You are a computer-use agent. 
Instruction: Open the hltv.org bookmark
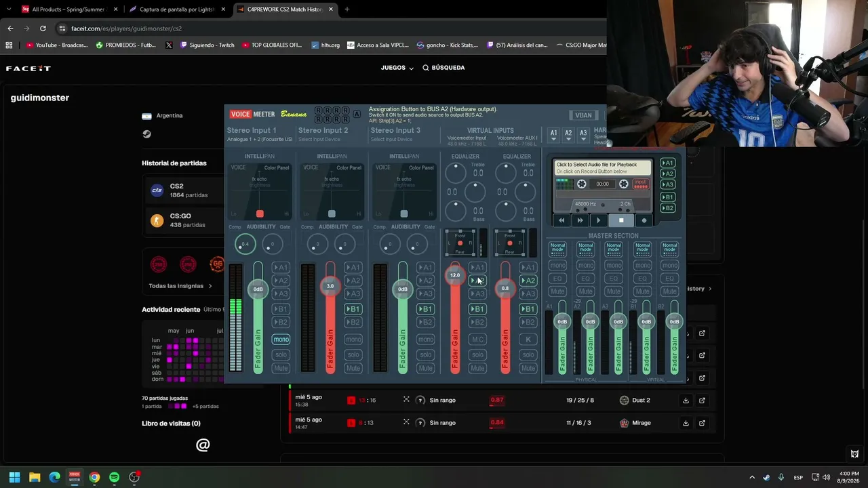[x=325, y=45]
